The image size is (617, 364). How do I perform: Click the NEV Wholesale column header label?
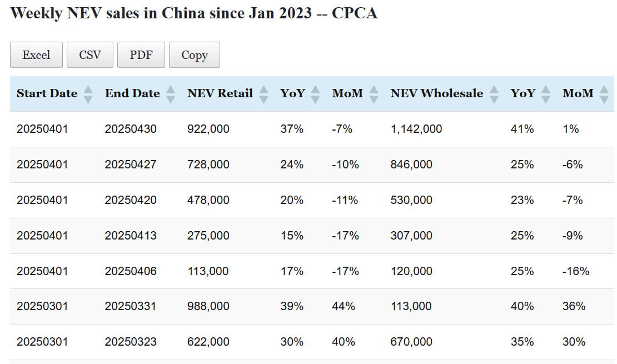[x=436, y=93]
